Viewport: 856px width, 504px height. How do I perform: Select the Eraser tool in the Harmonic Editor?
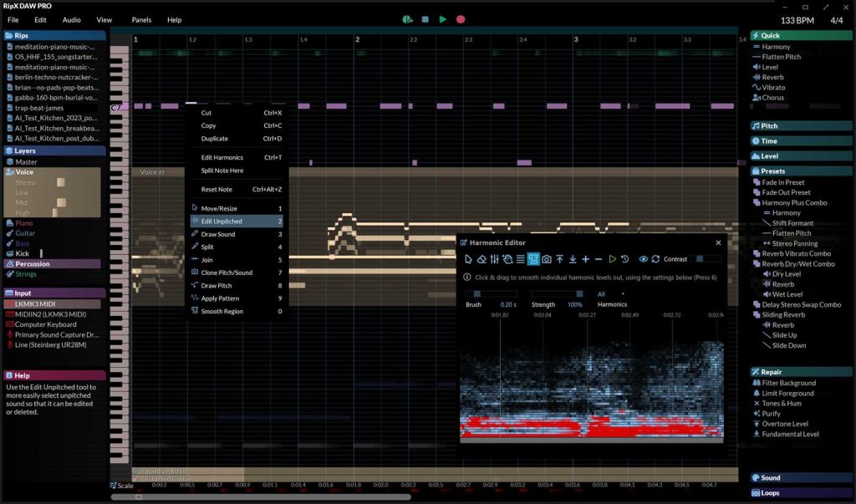481,259
